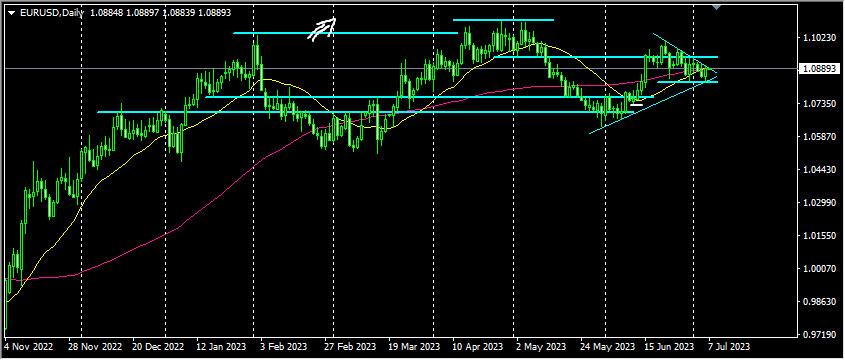Select the topmost cyan resistance line near April highs
The height and width of the screenshot is (360, 845).
pos(503,20)
